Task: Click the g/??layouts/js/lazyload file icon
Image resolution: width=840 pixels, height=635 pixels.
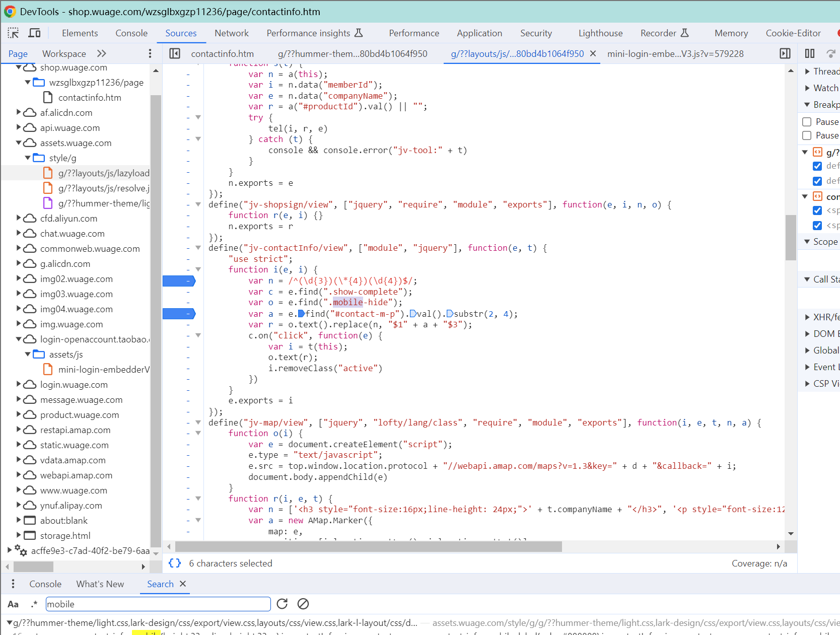Action: point(48,173)
